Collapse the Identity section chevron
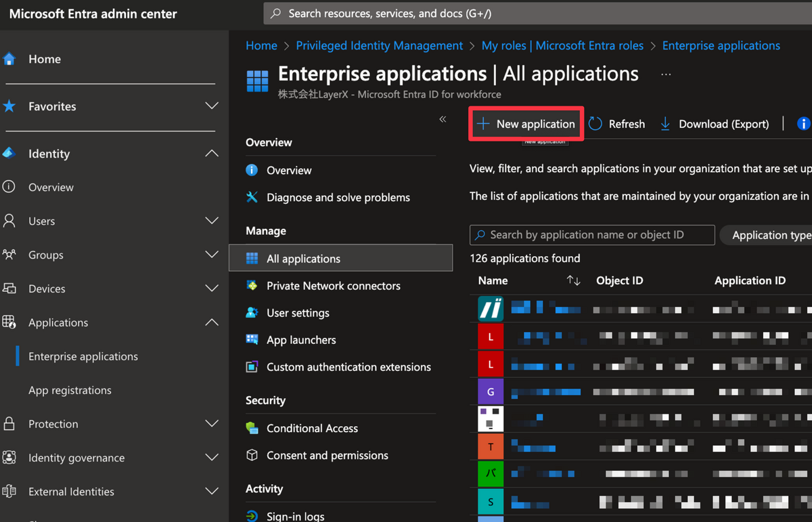 coord(212,154)
